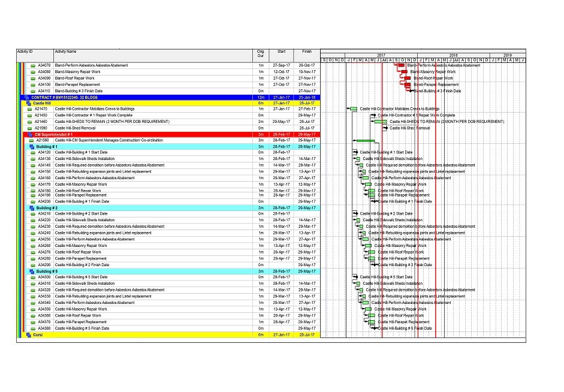Click the WBS icon beside Building # 1

pos(32,146)
